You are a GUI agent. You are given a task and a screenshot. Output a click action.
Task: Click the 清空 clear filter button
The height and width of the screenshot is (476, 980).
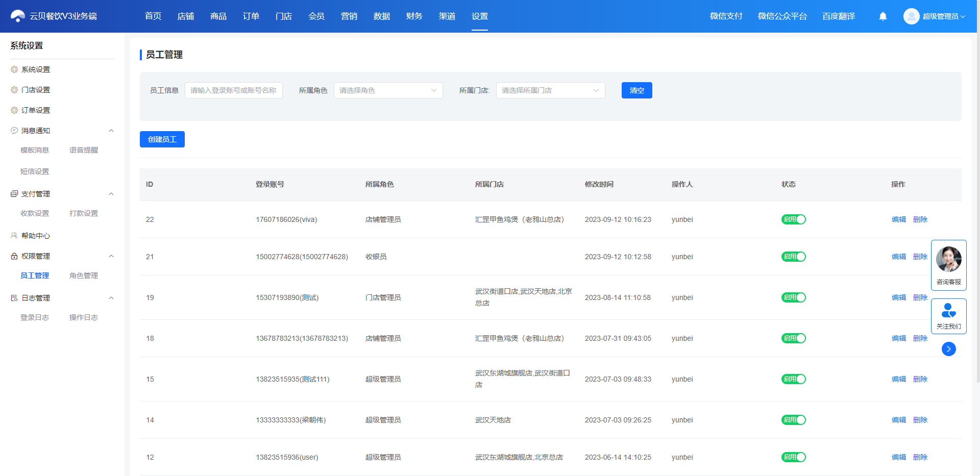tap(636, 90)
